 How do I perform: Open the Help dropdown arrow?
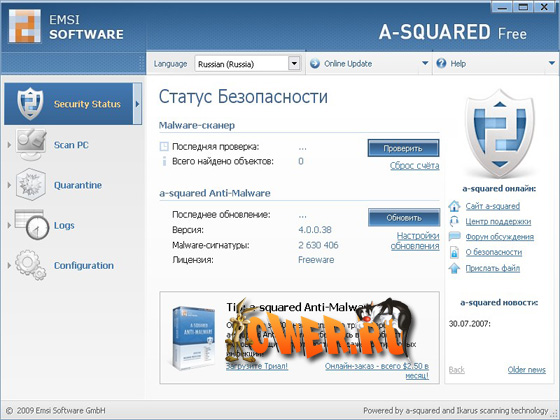pyautogui.click(x=552, y=63)
